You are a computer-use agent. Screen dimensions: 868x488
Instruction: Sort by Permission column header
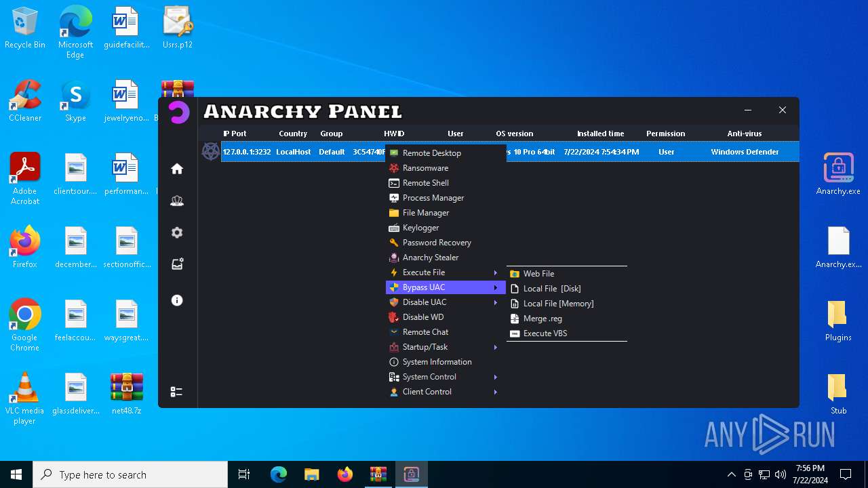coord(665,134)
